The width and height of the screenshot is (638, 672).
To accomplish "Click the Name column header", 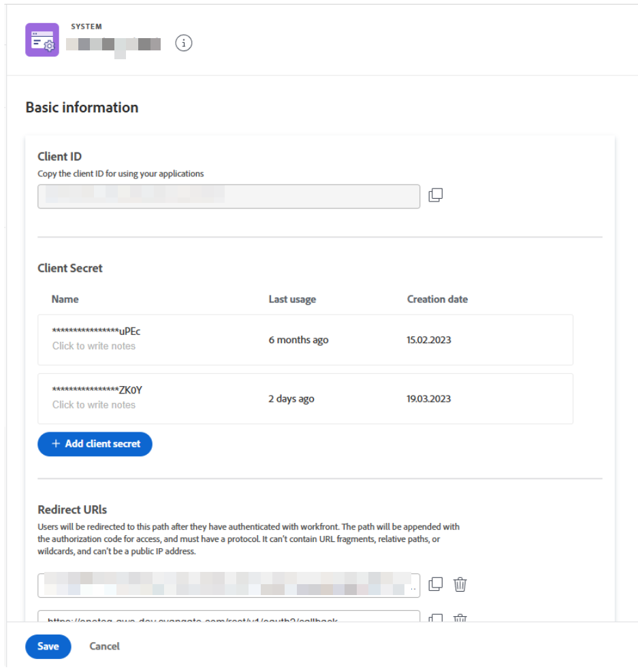I will click(x=65, y=299).
